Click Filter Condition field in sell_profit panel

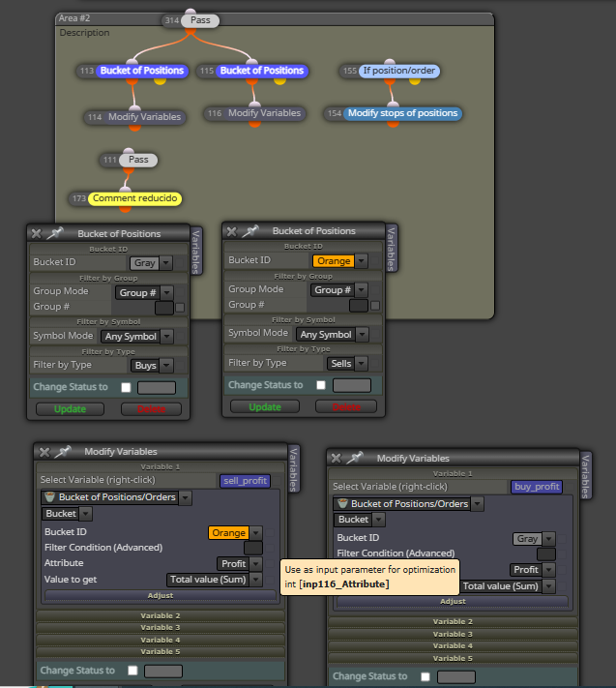click(253, 548)
